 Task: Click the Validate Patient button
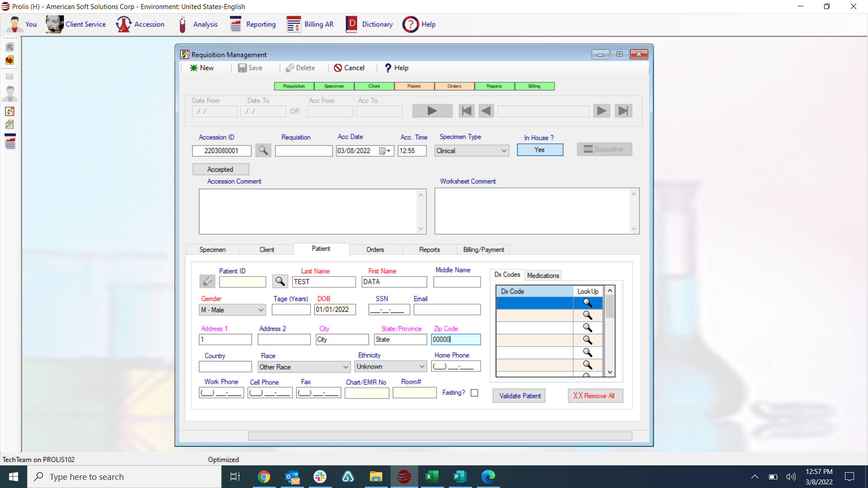click(x=519, y=396)
